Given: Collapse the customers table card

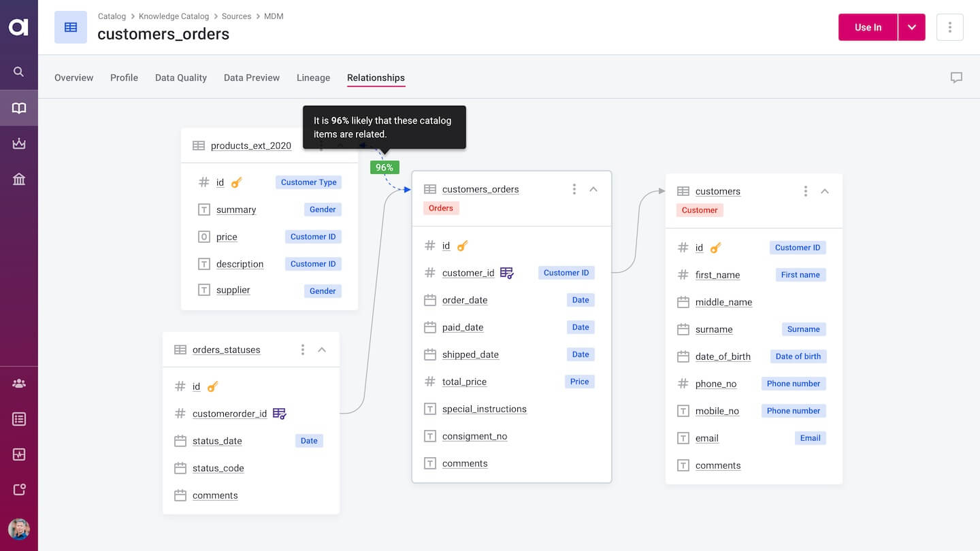Looking at the screenshot, I should [x=825, y=191].
